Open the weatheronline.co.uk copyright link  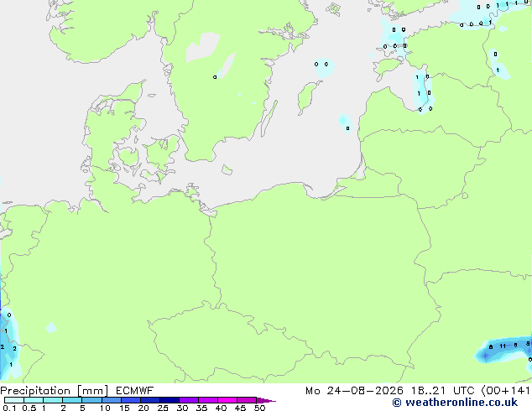[455, 403]
